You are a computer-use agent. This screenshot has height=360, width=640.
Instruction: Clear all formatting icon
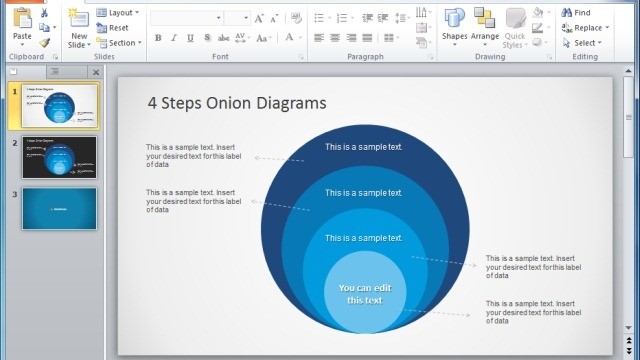(296, 18)
